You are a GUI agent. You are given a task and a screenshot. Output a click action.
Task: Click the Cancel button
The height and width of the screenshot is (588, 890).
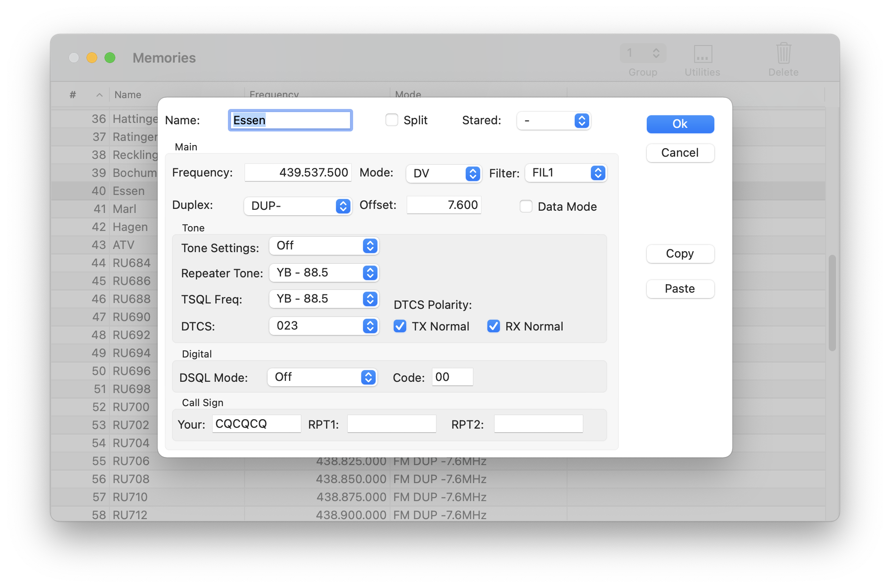point(680,153)
